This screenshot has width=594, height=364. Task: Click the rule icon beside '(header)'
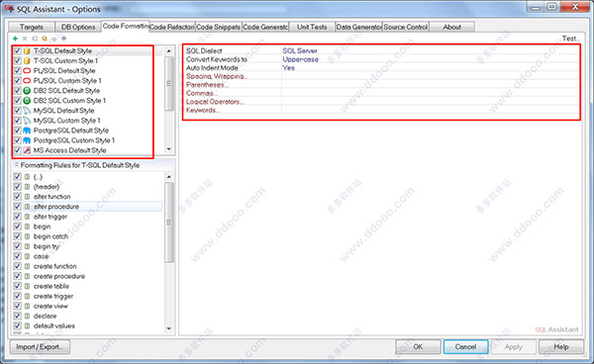27,187
